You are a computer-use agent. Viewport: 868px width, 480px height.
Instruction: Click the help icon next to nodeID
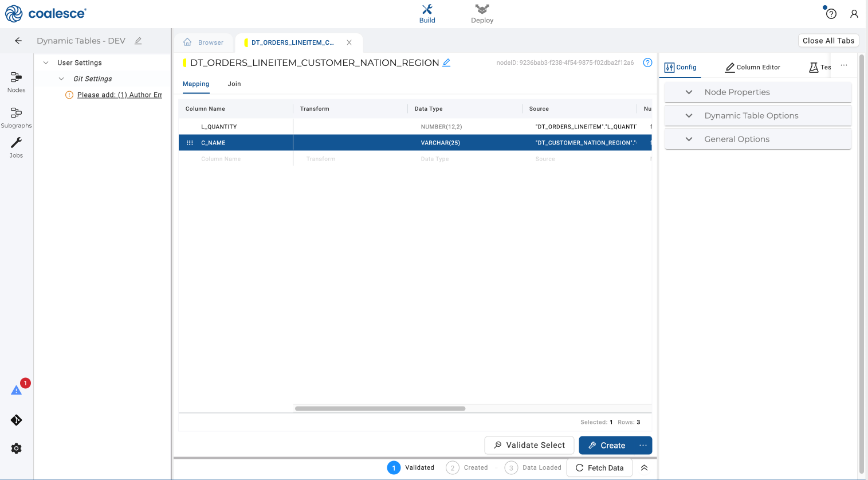pyautogui.click(x=647, y=63)
